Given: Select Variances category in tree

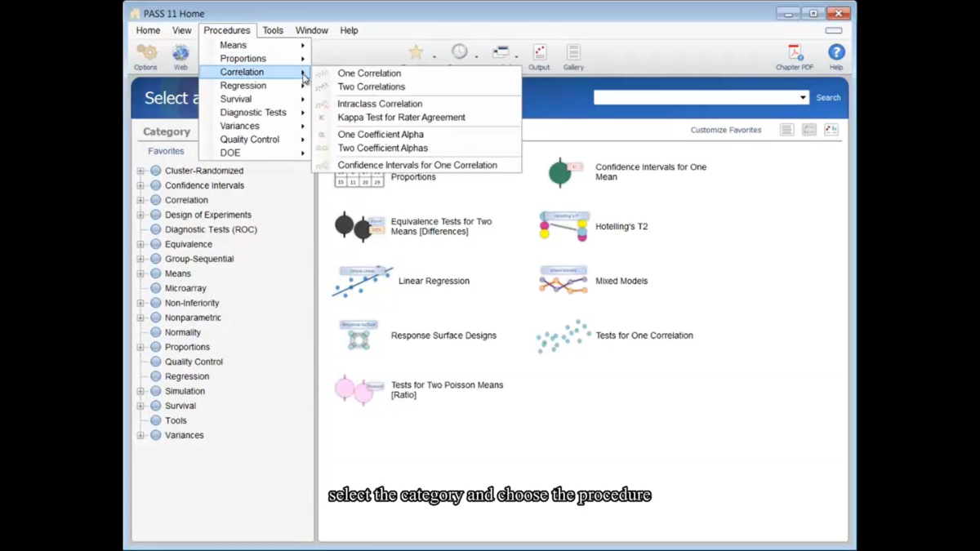Looking at the screenshot, I should point(184,435).
